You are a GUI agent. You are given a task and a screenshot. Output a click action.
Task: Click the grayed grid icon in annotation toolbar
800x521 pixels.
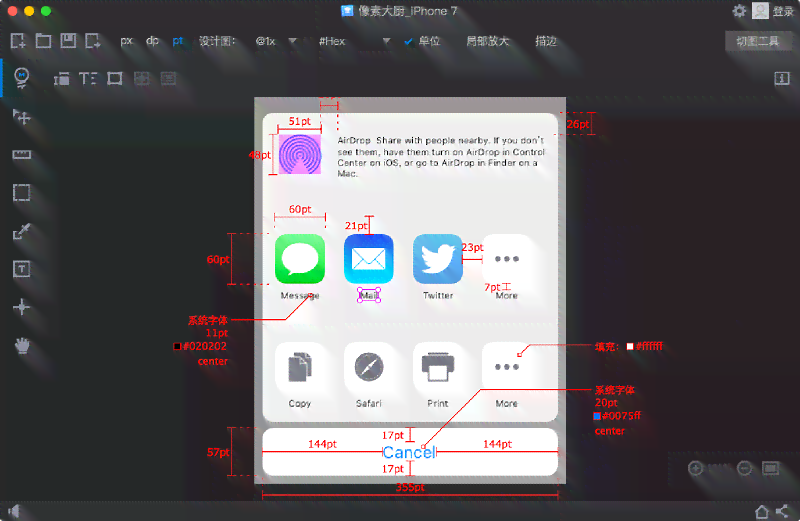coord(142,79)
